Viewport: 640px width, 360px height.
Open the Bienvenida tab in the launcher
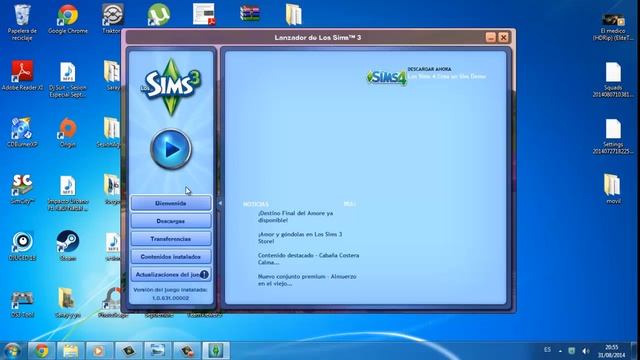point(171,203)
